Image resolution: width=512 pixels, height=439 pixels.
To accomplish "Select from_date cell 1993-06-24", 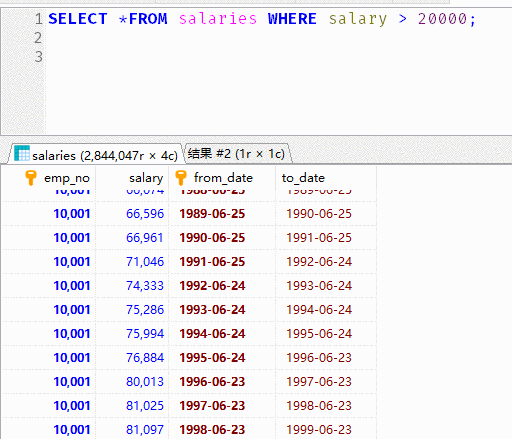I will 222,310.
